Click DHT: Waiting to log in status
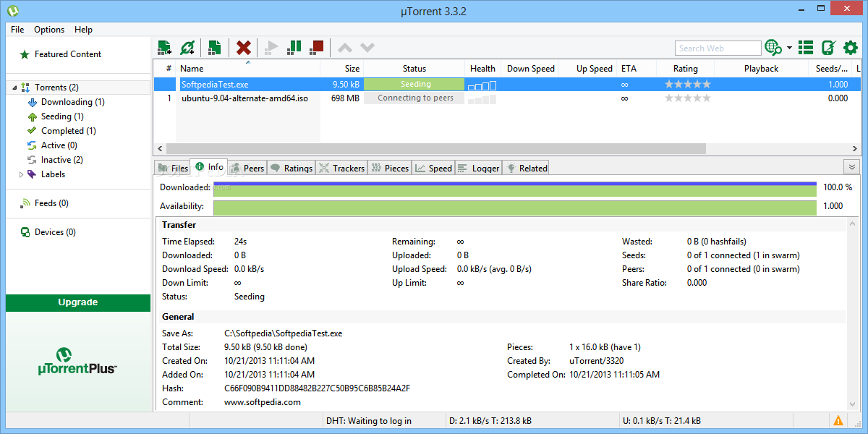Screen dimensions: 868x434 pos(369,420)
